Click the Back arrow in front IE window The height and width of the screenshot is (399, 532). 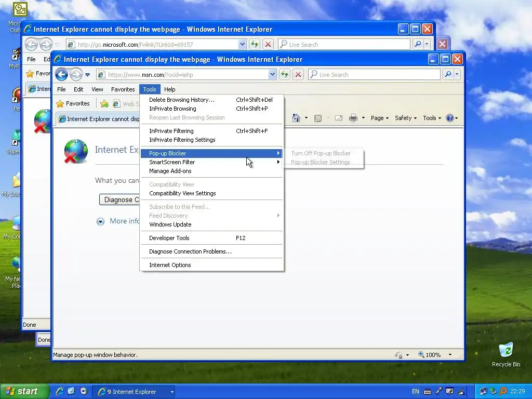coord(61,74)
